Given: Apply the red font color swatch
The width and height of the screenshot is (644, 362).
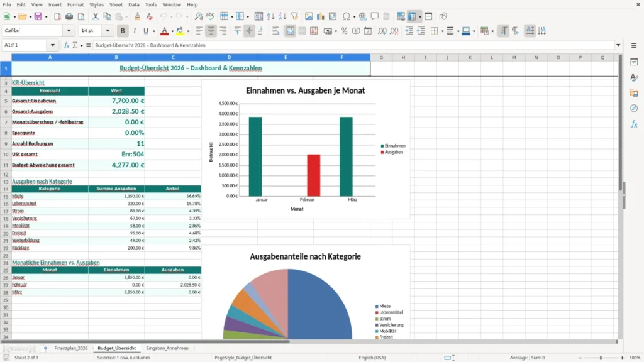Looking at the screenshot, I should coord(164,31).
